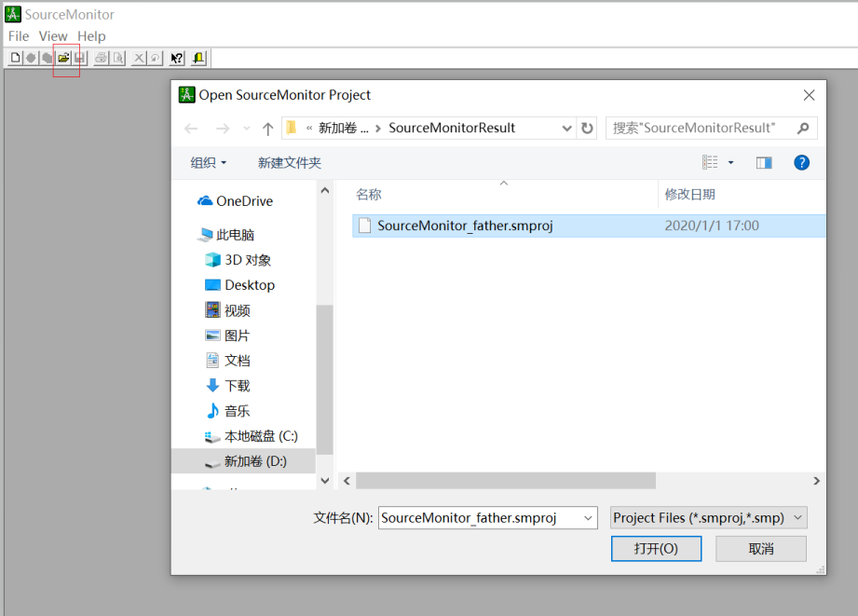Select the context help arrow icon
The image size is (858, 616).
[176, 58]
